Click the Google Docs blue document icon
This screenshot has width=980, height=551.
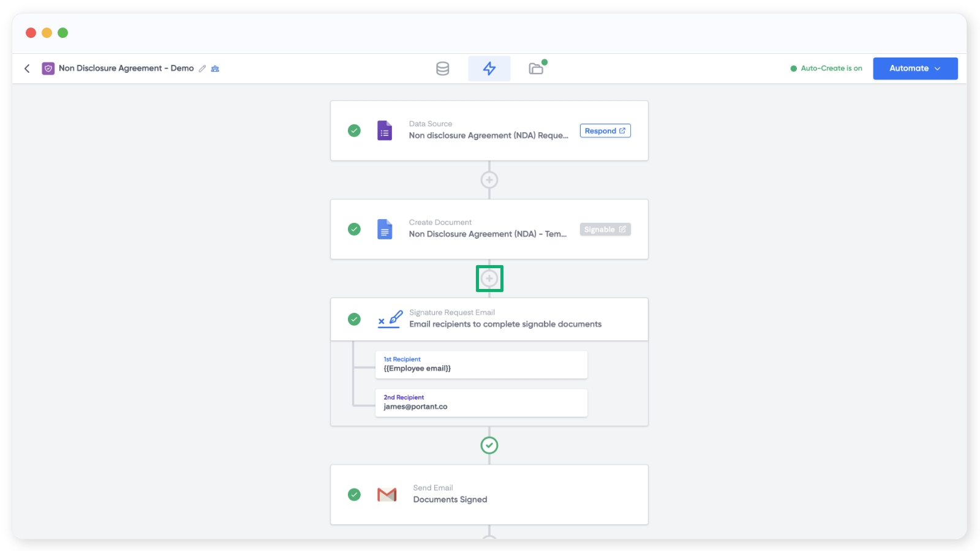385,230
